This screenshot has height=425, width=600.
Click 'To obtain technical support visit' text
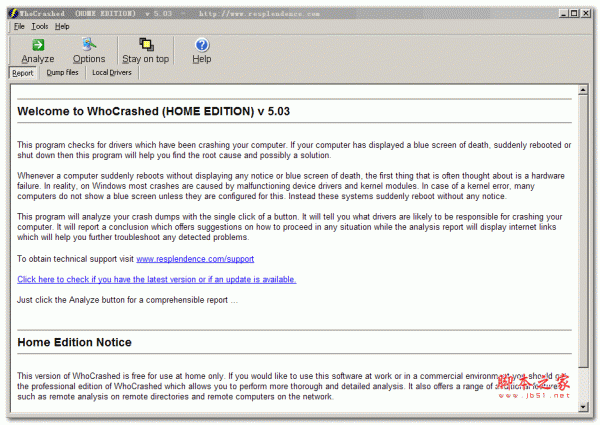point(75,259)
